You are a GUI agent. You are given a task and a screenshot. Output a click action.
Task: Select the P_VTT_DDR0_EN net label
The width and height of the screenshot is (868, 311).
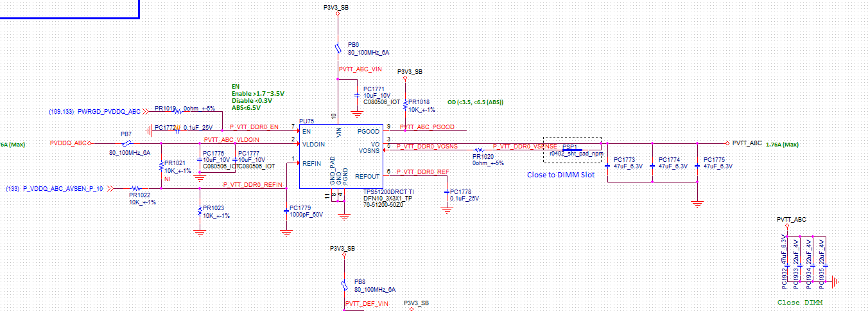(254, 127)
